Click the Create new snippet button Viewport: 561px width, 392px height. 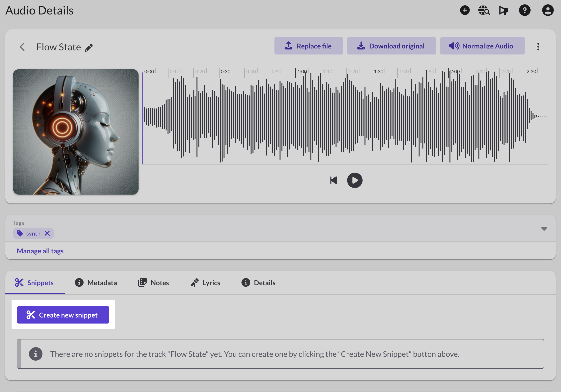(x=63, y=315)
